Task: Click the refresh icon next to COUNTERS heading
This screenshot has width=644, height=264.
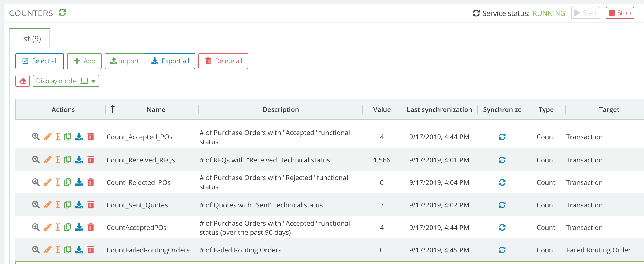Action: (62, 13)
